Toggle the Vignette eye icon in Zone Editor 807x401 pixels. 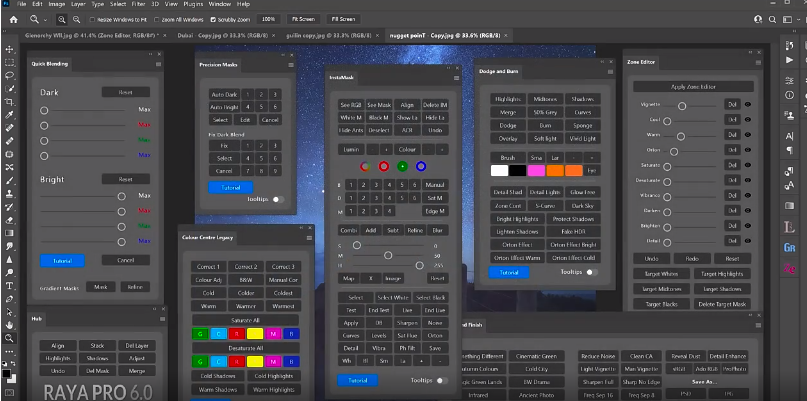click(x=748, y=104)
